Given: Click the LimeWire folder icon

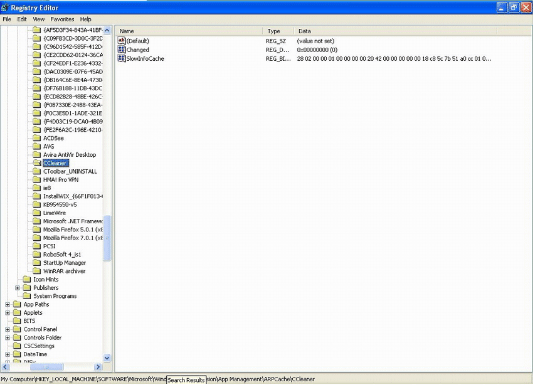Looking at the screenshot, I should (37, 213).
